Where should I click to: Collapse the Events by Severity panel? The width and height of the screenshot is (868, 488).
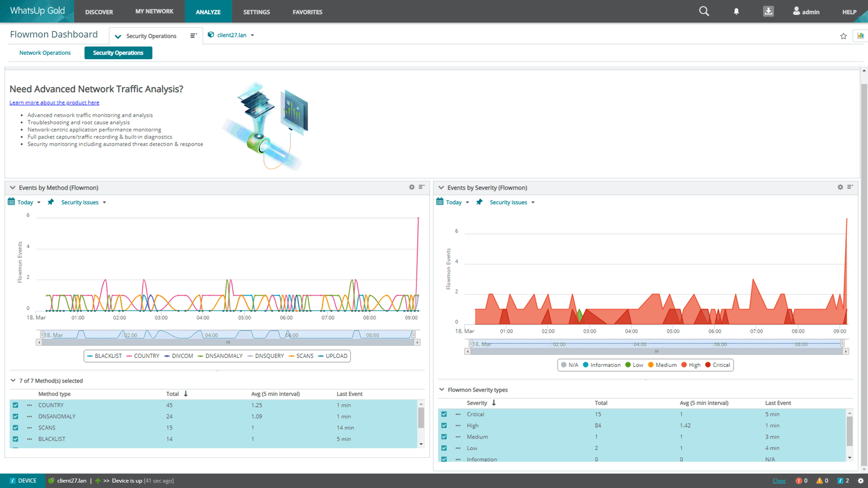point(441,187)
